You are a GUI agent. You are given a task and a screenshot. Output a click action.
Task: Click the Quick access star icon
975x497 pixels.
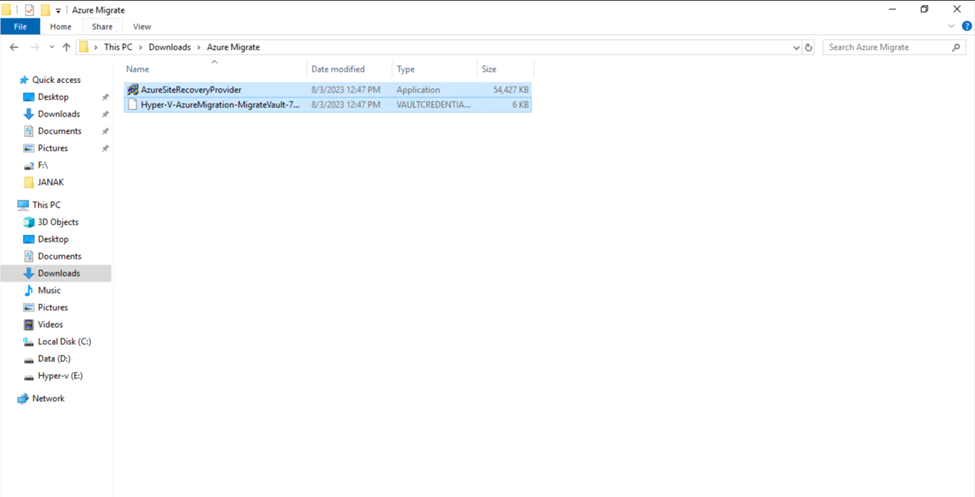coord(24,80)
